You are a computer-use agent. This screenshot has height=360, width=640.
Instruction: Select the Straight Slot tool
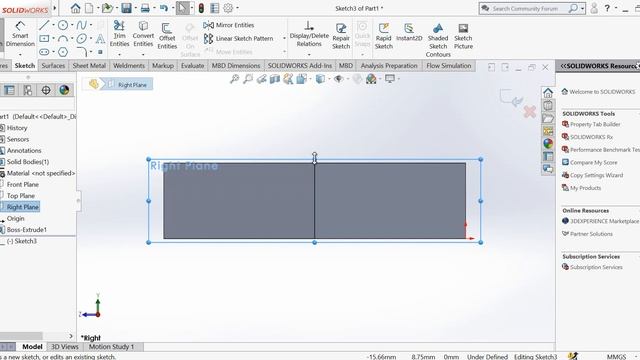pyautogui.click(x=44, y=52)
